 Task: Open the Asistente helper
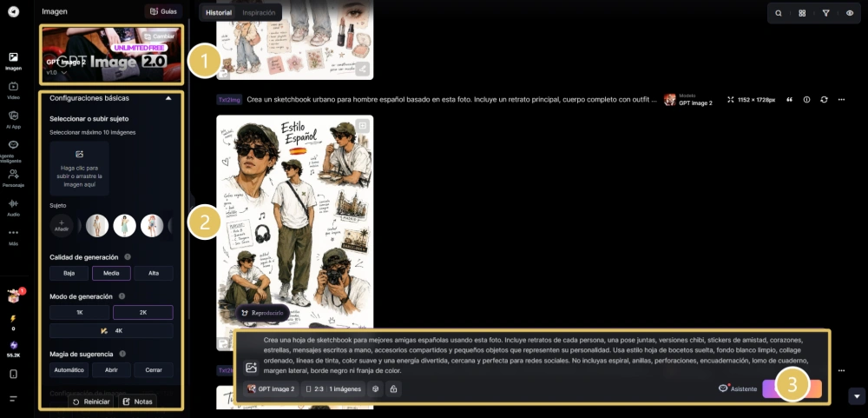(x=737, y=389)
